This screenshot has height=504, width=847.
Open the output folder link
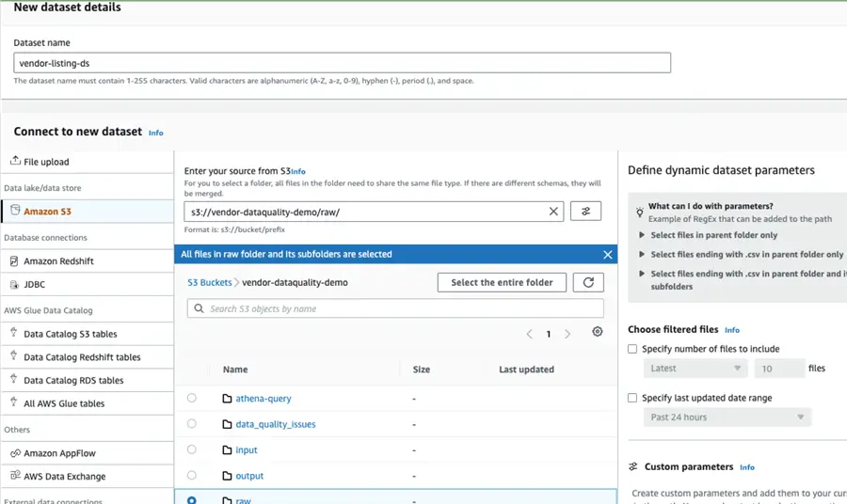[x=249, y=477]
